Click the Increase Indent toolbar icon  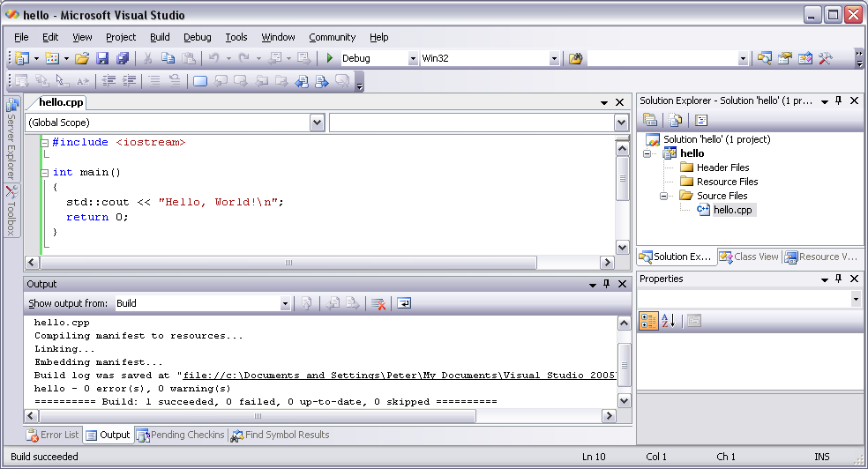(129, 81)
